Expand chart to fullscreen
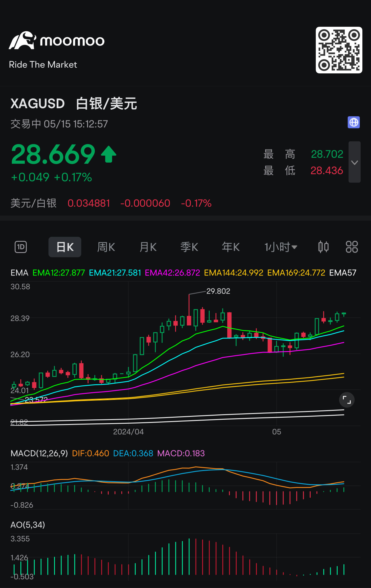The width and height of the screenshot is (371, 588). point(347,400)
